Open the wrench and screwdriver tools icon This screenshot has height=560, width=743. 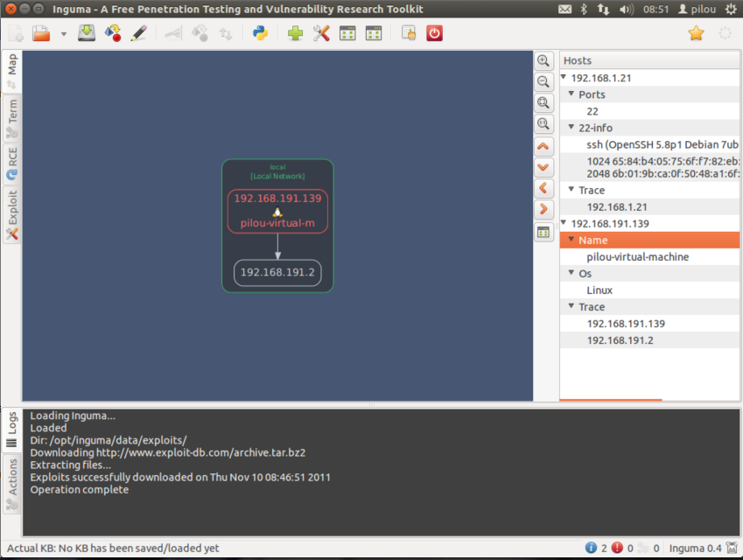pyautogui.click(x=321, y=33)
